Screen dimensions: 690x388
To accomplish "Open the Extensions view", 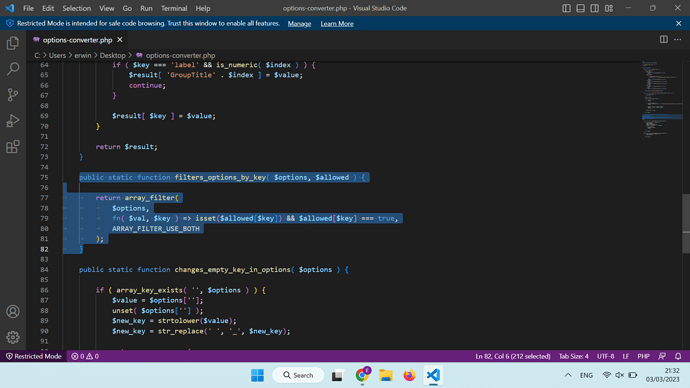I will (13, 146).
